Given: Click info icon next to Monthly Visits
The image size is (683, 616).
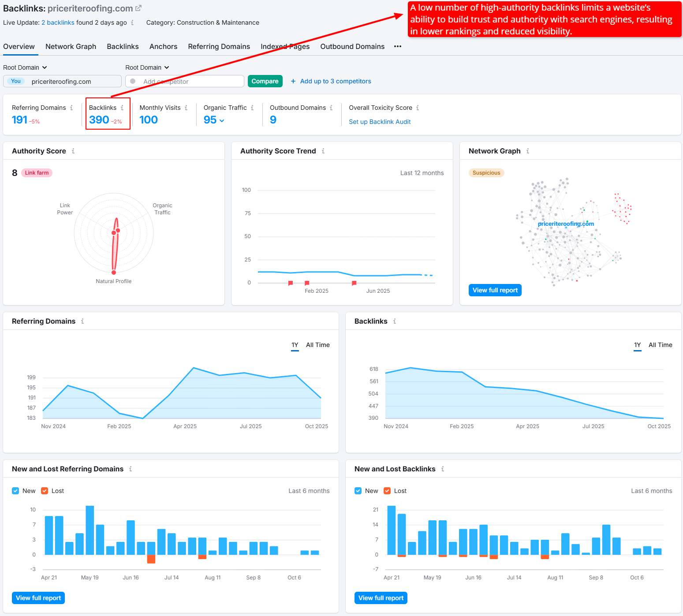Looking at the screenshot, I should pyautogui.click(x=186, y=108).
